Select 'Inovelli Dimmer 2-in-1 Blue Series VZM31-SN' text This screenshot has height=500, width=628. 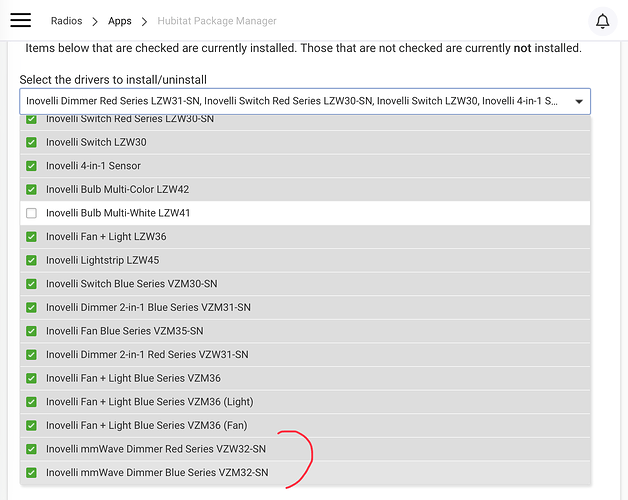point(148,308)
